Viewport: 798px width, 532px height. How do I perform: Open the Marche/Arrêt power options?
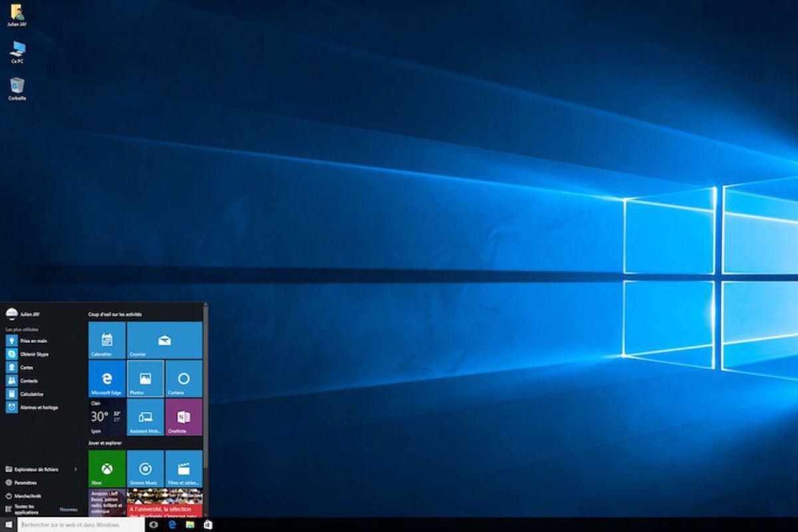(25, 496)
